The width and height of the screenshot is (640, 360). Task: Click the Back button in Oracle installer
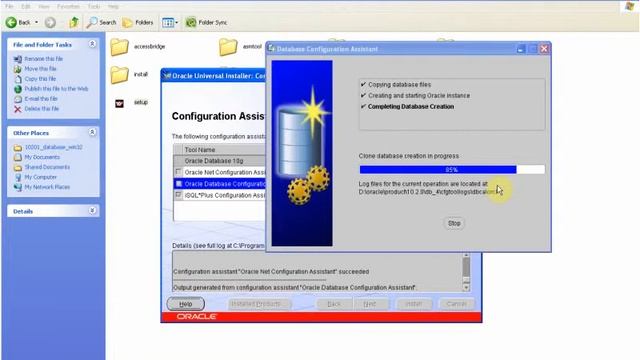334,304
